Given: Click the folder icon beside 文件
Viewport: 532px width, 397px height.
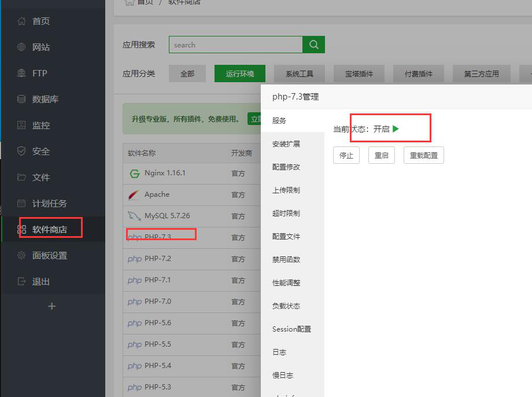Looking at the screenshot, I should click(21, 177).
